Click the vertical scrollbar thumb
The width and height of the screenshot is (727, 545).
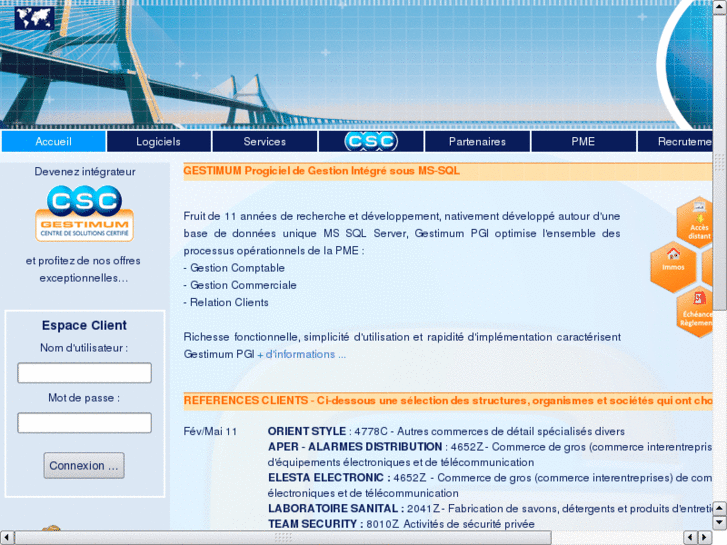pyautogui.click(x=720, y=163)
